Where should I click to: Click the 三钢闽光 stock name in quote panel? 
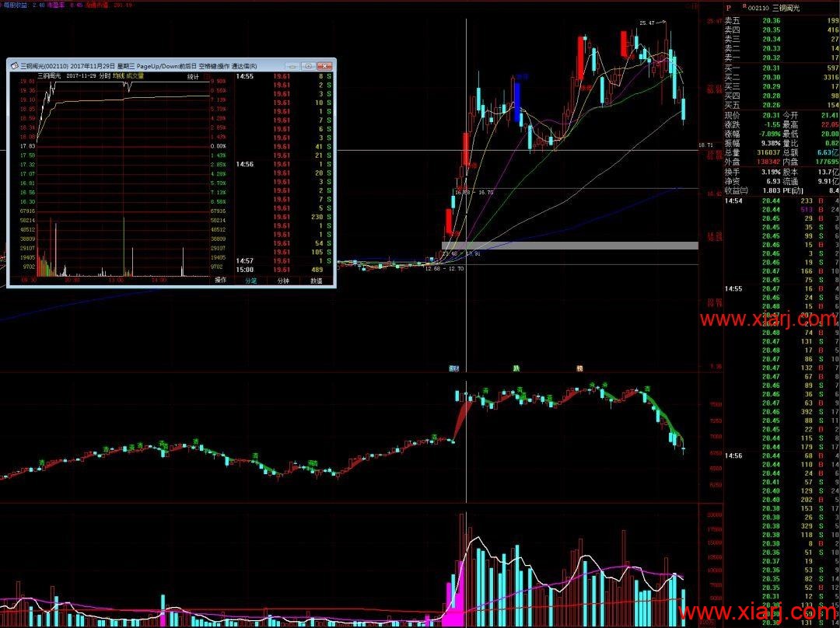click(787, 8)
